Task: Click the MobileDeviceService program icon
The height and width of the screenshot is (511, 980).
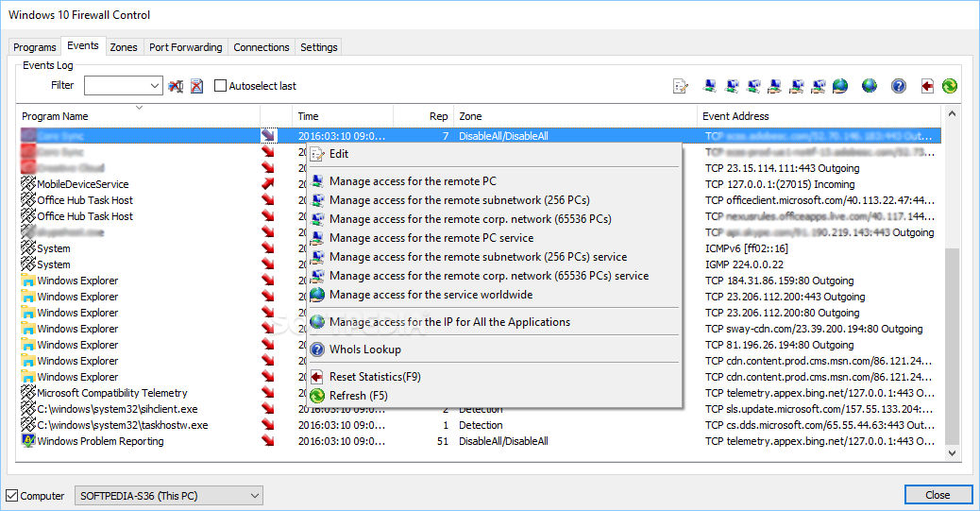Action: (x=28, y=184)
